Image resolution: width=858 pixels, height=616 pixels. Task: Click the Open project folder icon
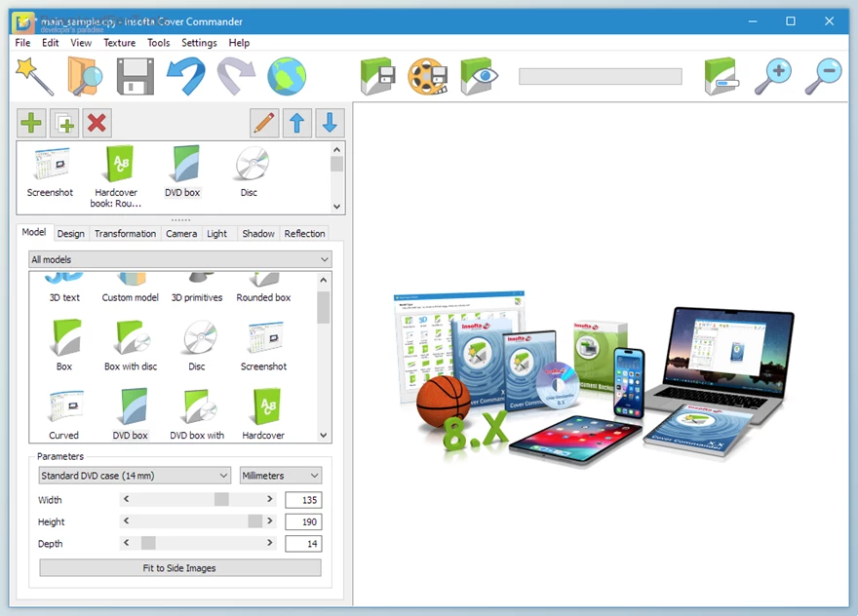click(85, 76)
